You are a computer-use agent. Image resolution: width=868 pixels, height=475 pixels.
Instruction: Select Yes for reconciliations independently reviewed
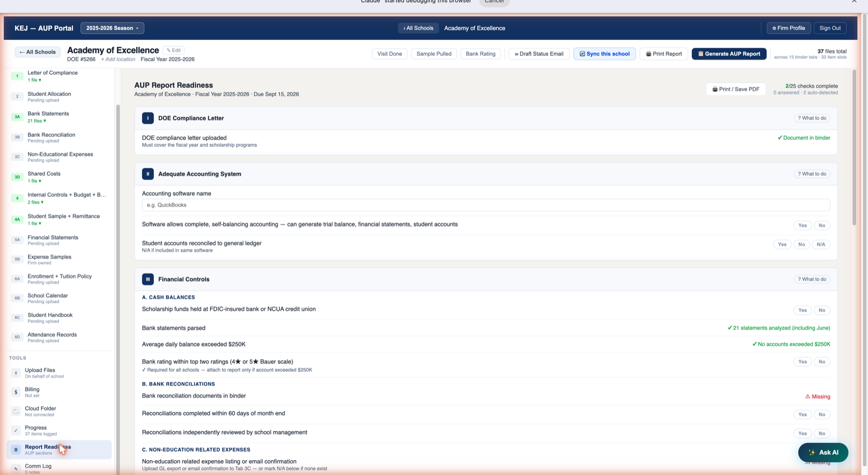click(802, 433)
